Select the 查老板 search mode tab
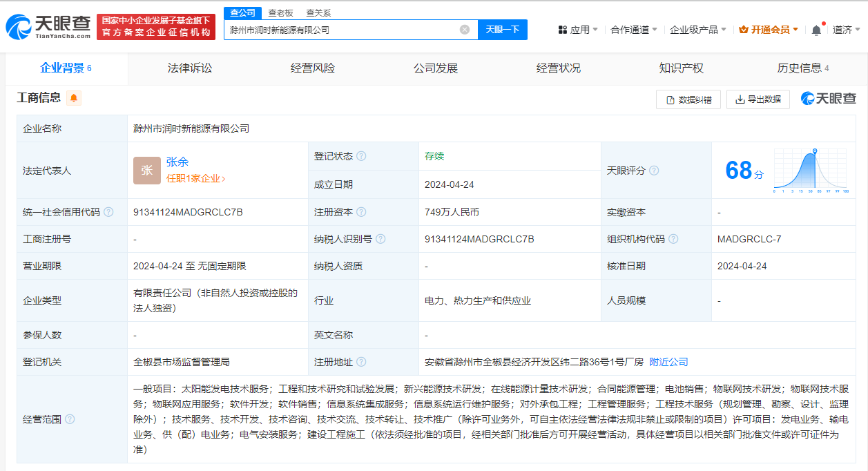This screenshot has height=471, width=868. pos(280,13)
